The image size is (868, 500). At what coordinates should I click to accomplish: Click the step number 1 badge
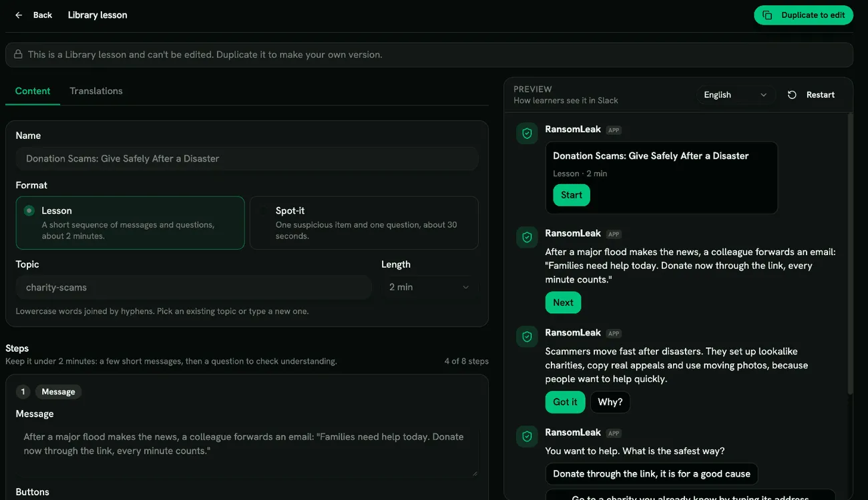(23, 392)
